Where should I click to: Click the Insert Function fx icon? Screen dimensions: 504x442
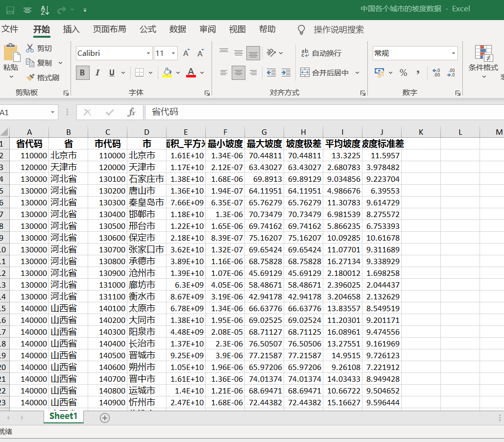click(x=131, y=112)
